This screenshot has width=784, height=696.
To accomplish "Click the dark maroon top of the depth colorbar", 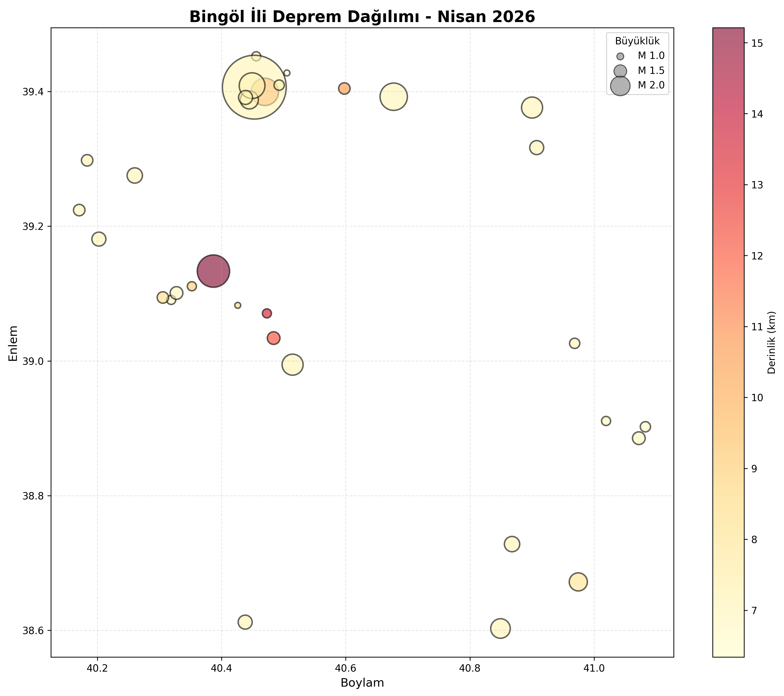I will [x=728, y=34].
